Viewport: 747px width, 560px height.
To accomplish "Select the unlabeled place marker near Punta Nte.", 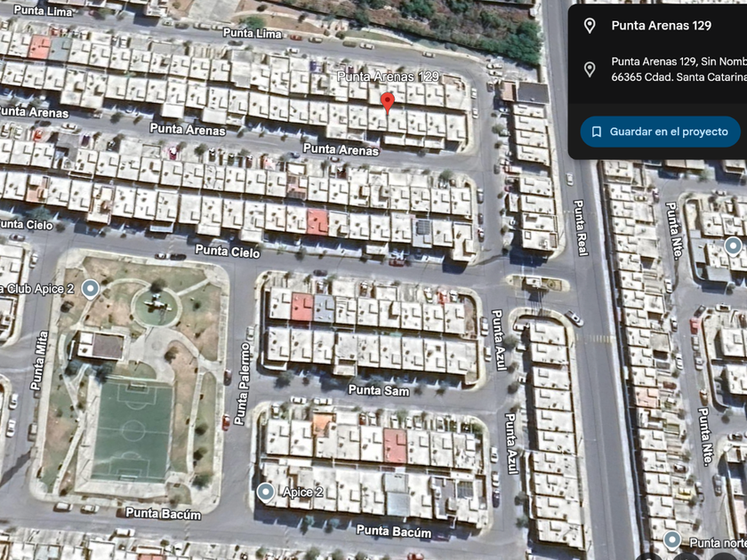I will [x=733, y=247].
